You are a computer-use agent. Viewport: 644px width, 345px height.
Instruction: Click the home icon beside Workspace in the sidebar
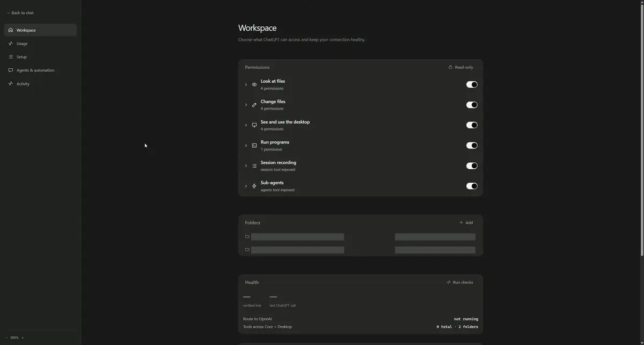[x=10, y=30]
